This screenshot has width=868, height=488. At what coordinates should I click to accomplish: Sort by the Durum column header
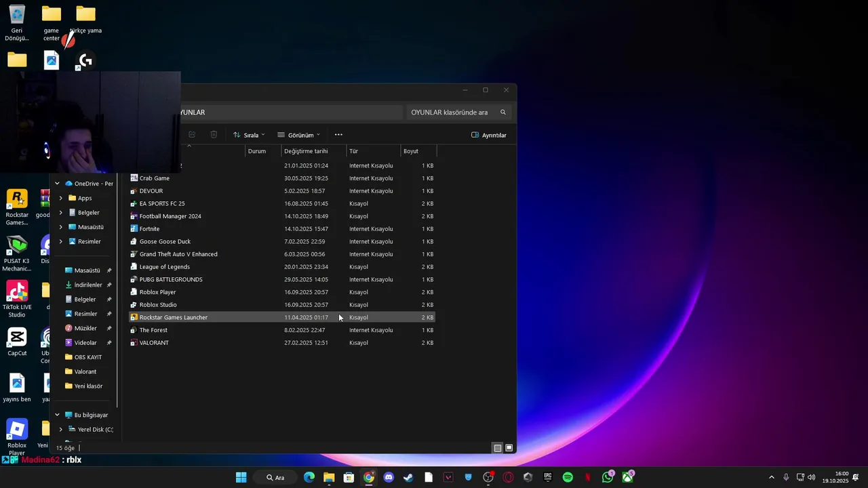pos(262,151)
